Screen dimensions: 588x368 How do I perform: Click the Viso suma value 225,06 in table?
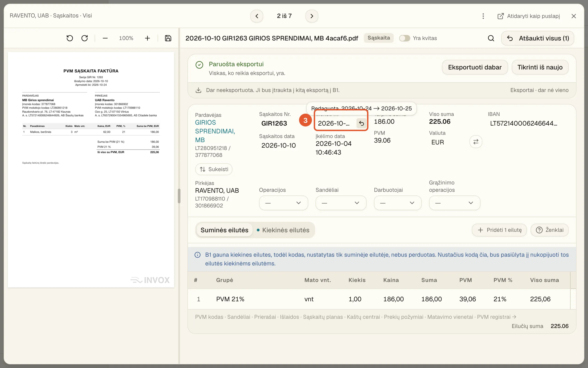click(540, 299)
